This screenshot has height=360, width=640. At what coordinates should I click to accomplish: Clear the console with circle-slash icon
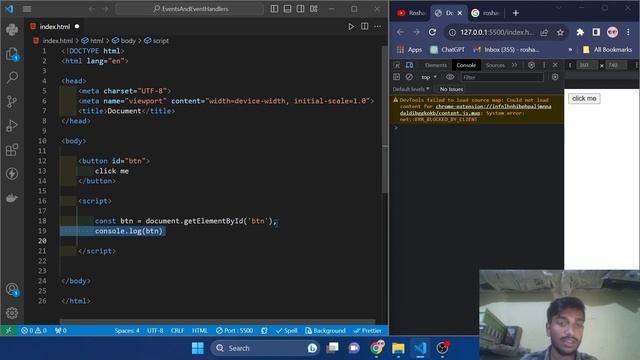point(409,77)
